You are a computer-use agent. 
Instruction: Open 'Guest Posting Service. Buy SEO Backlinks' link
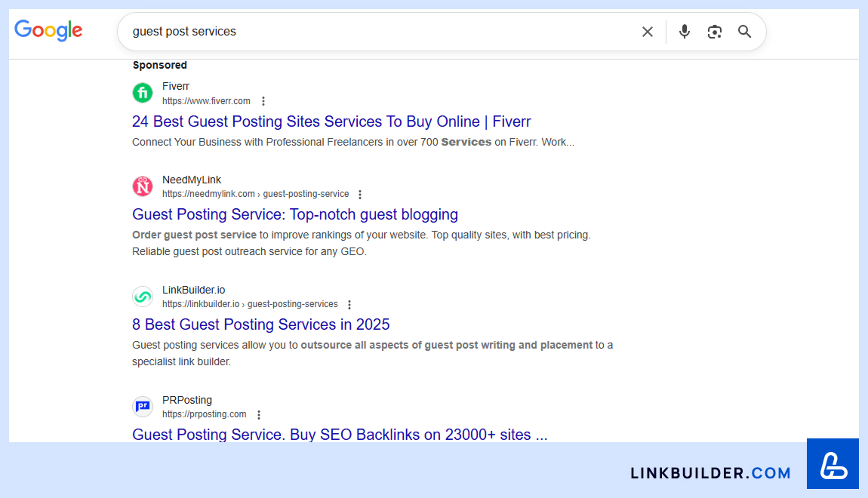click(x=340, y=435)
